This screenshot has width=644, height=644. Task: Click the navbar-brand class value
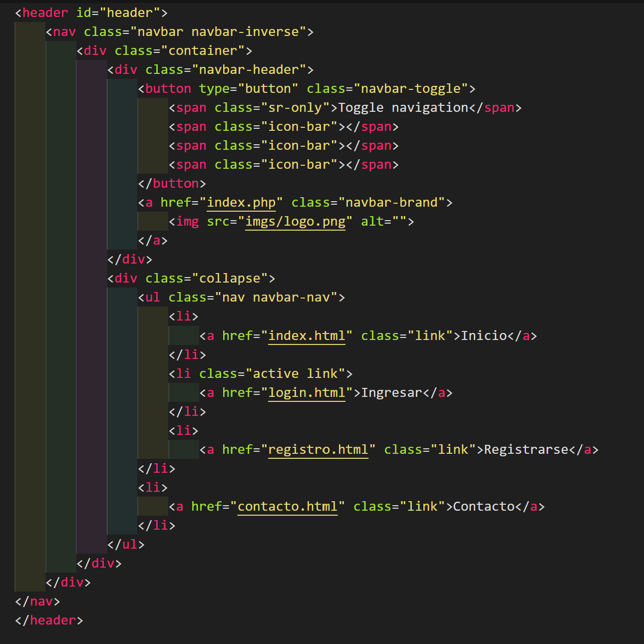pyautogui.click(x=391, y=203)
